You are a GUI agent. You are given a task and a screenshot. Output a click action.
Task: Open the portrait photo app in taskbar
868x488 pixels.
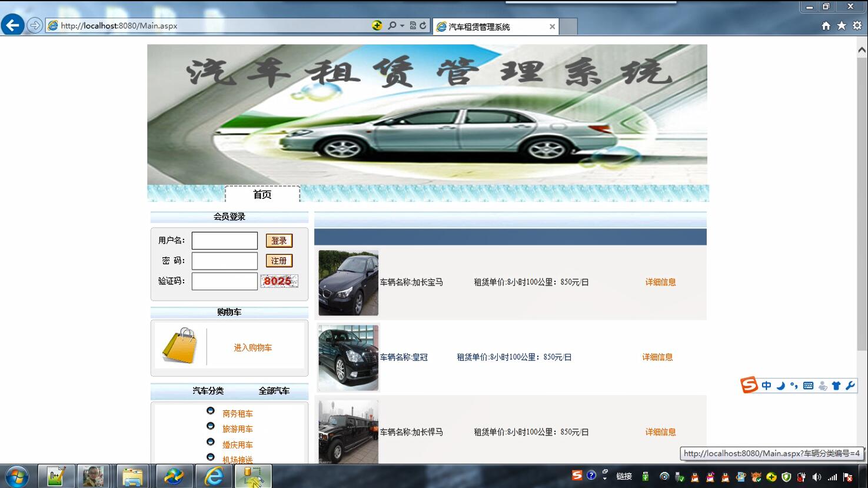[x=94, y=476]
